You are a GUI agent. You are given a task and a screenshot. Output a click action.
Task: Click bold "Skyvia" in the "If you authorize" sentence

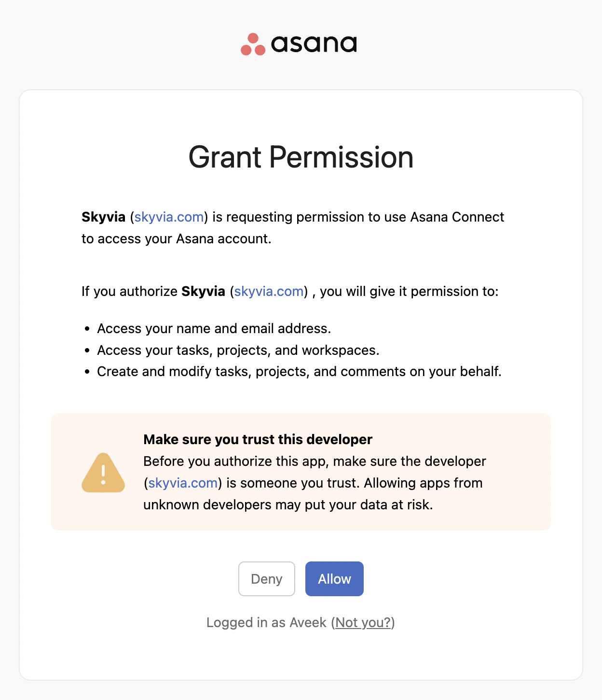[203, 292]
